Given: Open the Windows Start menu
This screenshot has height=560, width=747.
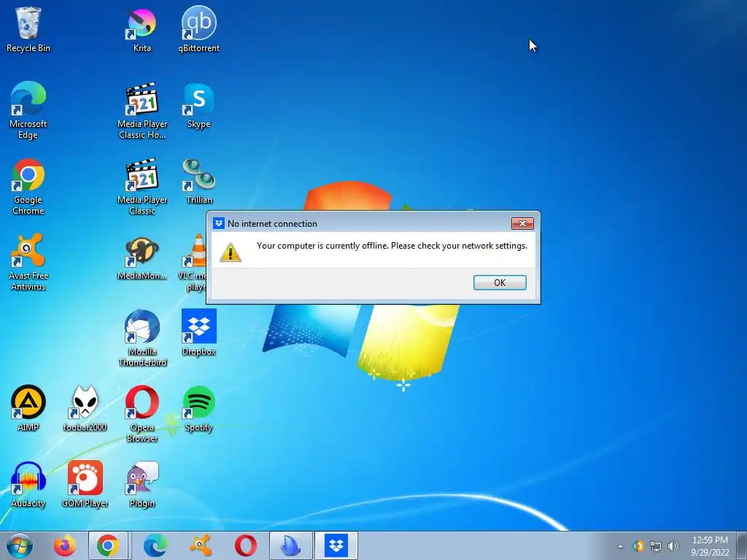Looking at the screenshot, I should pyautogui.click(x=20, y=545).
